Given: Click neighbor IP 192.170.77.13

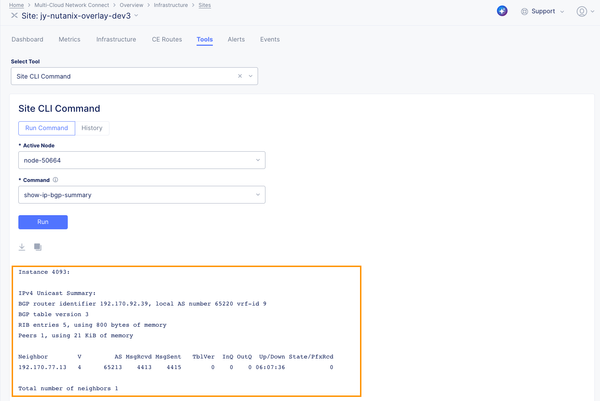Looking at the screenshot, I should [x=42, y=367].
